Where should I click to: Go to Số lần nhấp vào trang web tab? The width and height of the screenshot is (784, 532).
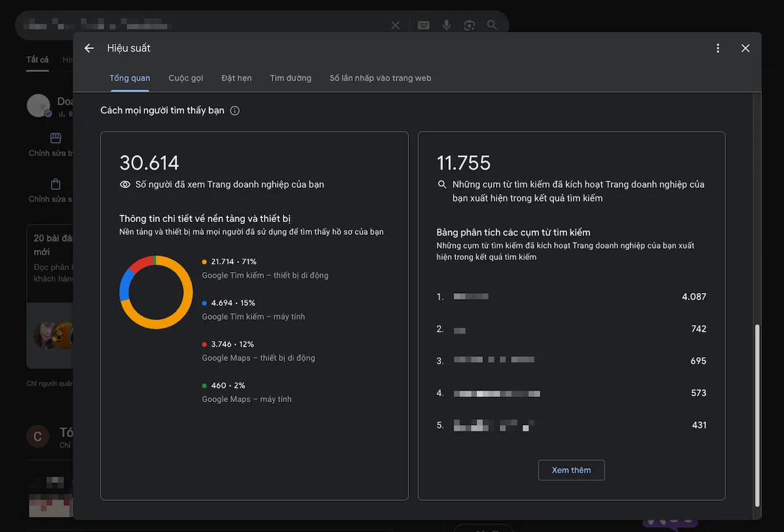380,78
